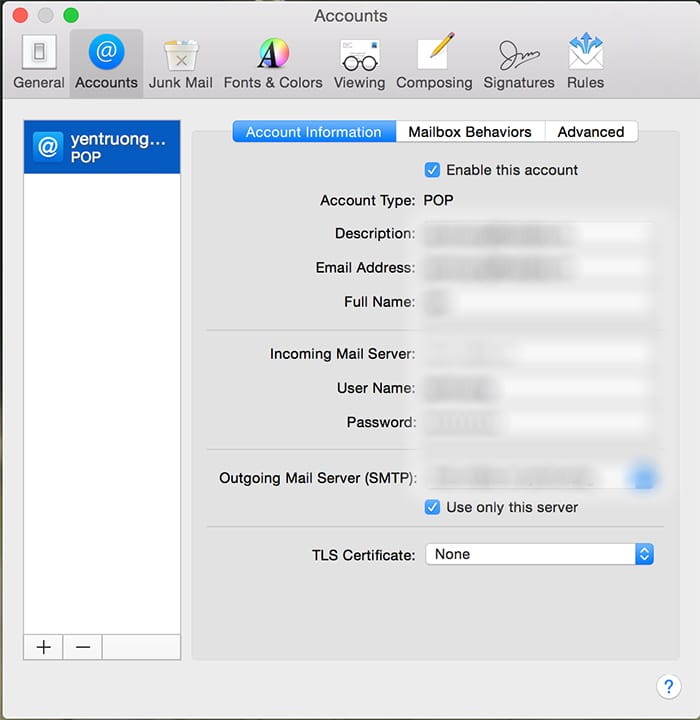Select the Accounts toolbar icon

(106, 62)
